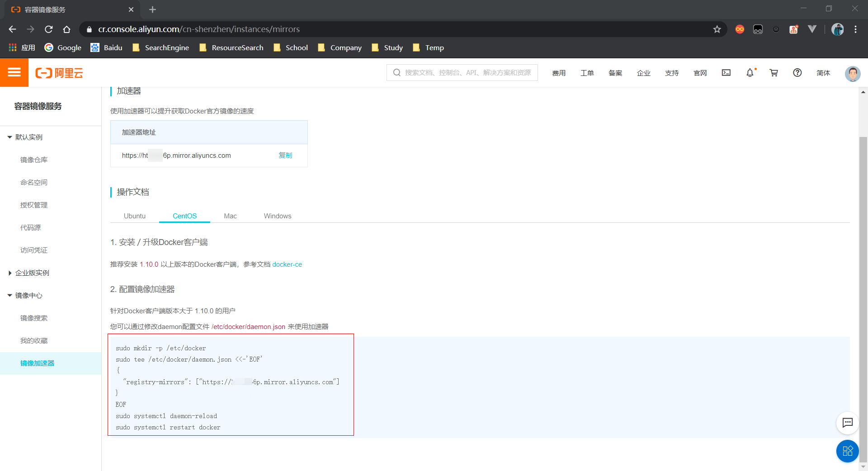Open the shopping cart icon

click(x=774, y=73)
